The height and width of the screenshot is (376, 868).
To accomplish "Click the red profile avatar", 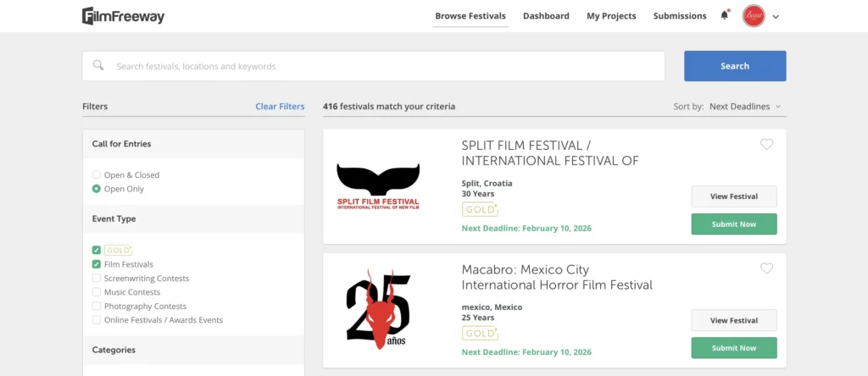I will tap(753, 16).
